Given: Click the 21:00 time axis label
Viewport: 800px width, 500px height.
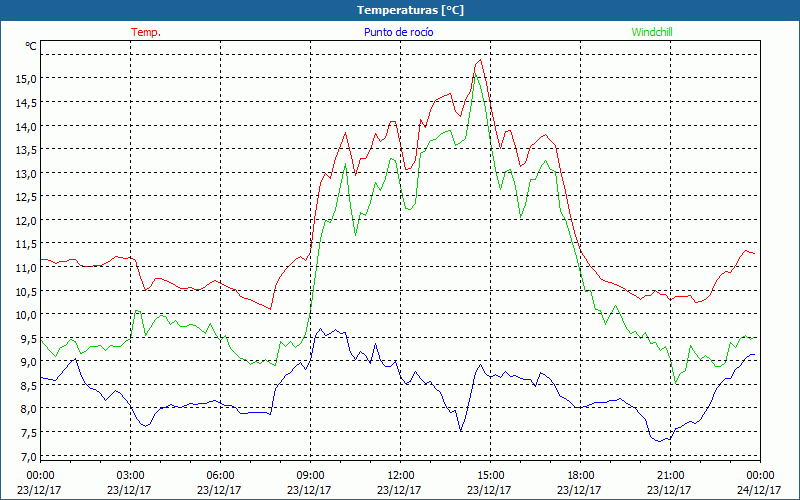Looking at the screenshot, I should coord(670,476).
